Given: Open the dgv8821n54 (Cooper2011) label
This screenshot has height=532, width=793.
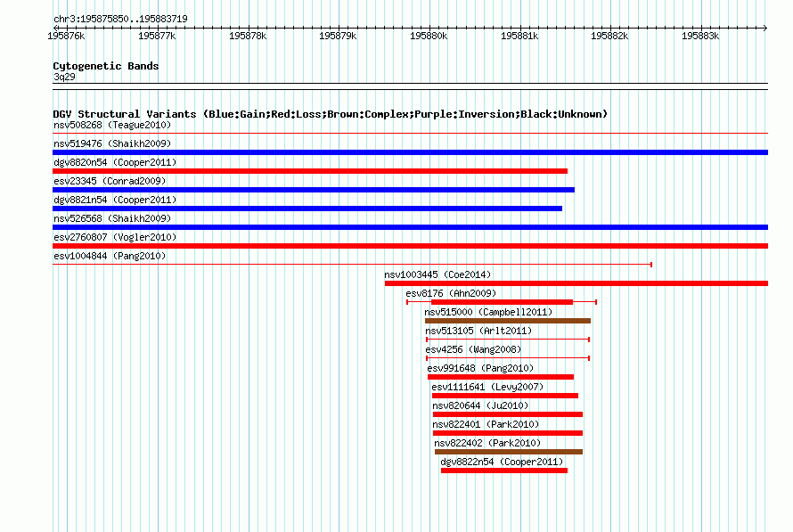Looking at the screenshot, I should (115, 200).
